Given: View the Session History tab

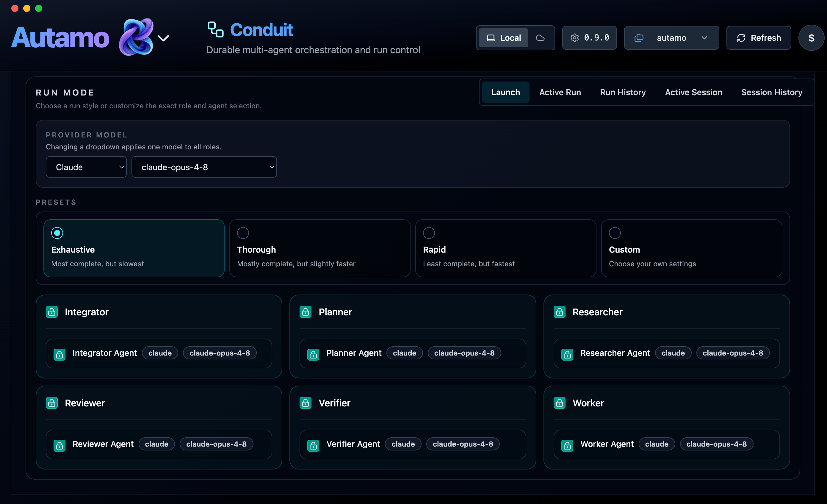Looking at the screenshot, I should (772, 92).
